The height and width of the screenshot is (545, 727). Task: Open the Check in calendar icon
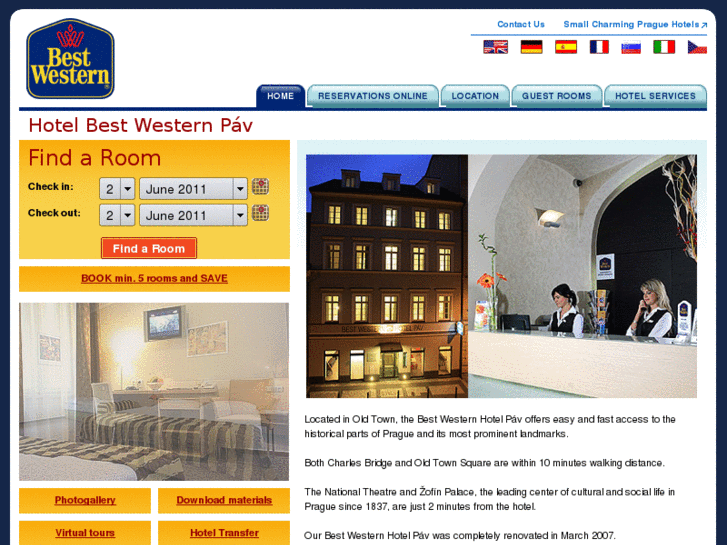261,186
